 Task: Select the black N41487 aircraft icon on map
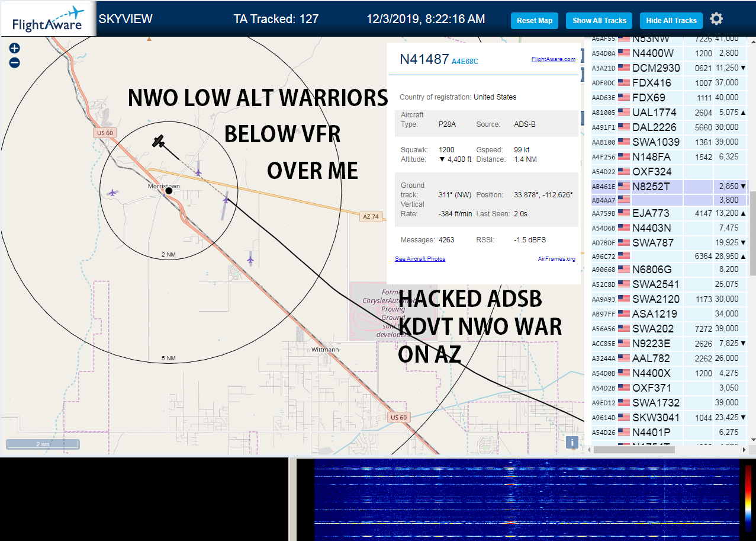coord(158,140)
